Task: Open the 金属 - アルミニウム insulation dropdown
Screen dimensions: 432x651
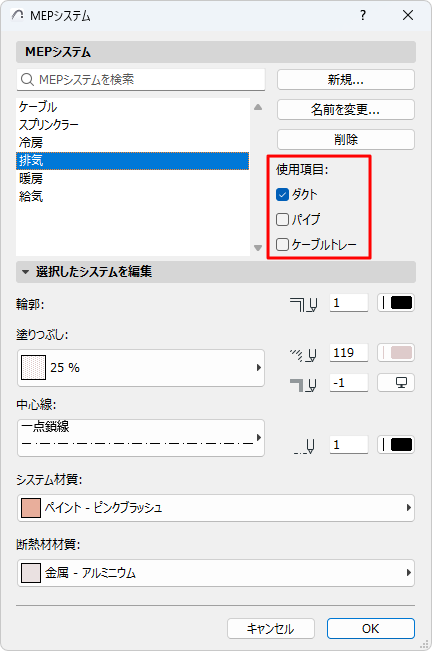Action: pos(216,573)
